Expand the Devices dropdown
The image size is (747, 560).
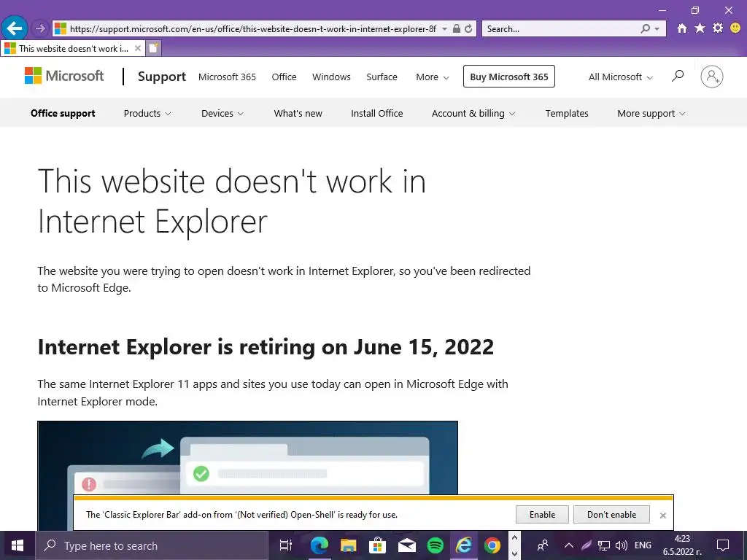[x=222, y=113]
